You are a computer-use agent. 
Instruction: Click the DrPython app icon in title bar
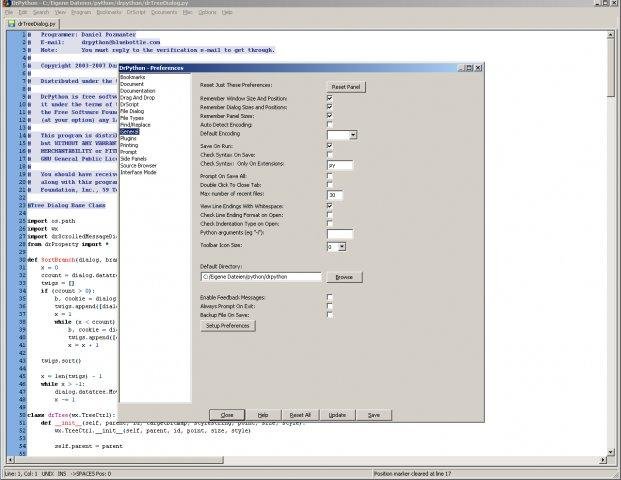click(6, 3)
